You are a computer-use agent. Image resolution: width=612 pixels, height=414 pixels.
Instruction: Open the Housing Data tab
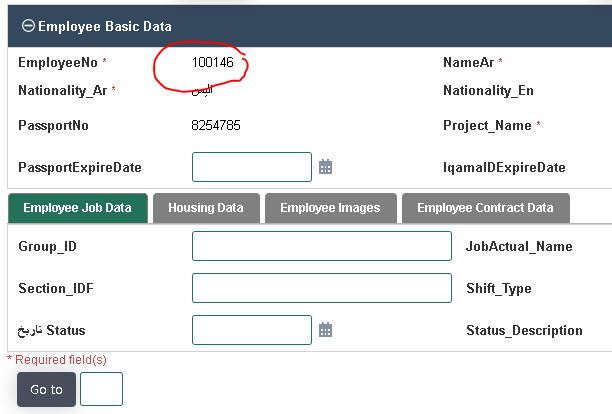click(x=206, y=208)
